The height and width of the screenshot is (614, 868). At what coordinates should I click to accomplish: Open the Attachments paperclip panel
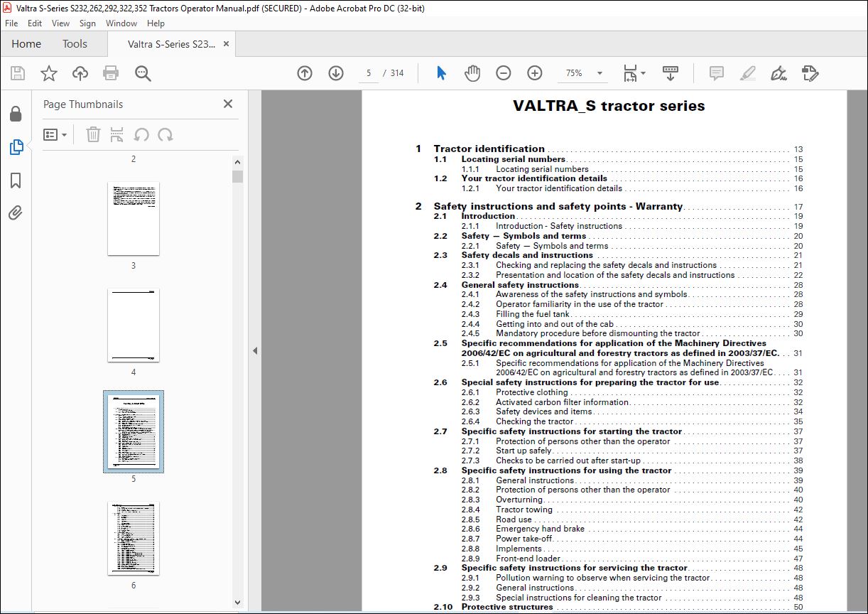click(x=16, y=212)
